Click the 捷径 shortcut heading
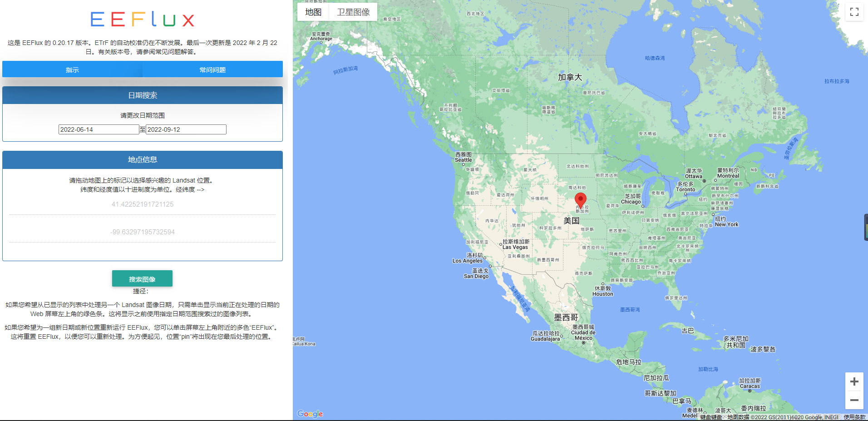 (141, 291)
